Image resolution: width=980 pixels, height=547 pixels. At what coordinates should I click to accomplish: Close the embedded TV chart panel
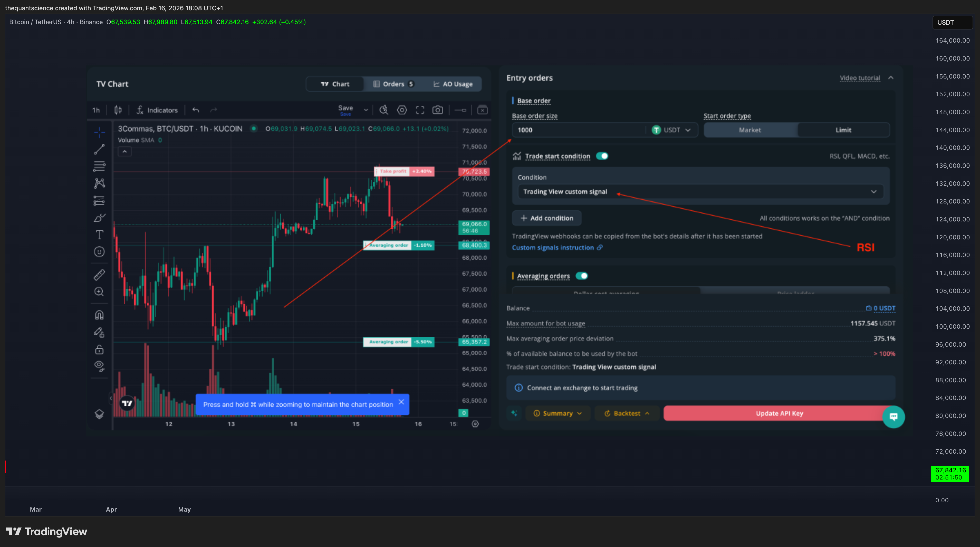tap(482, 110)
